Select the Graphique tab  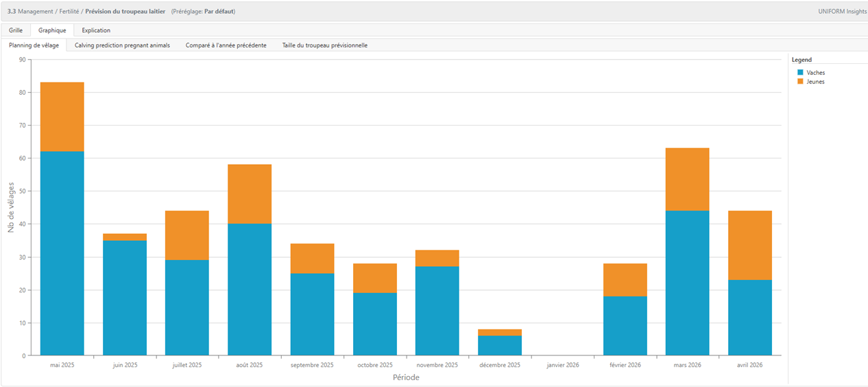coord(52,30)
